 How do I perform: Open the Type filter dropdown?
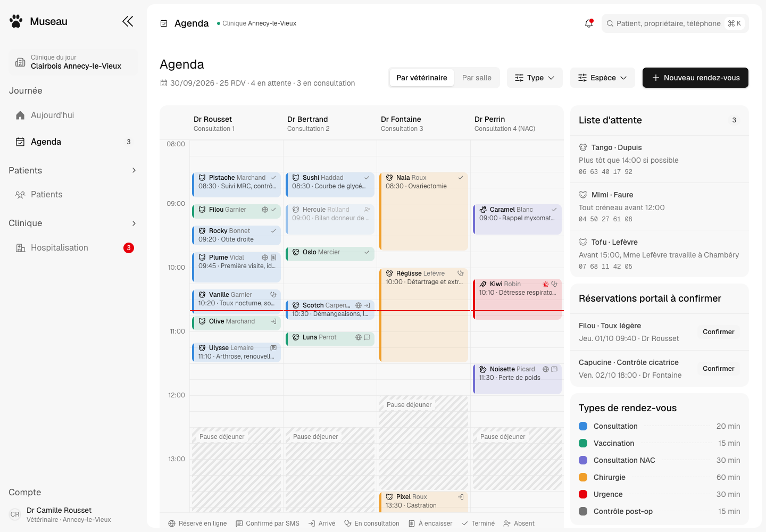point(535,78)
